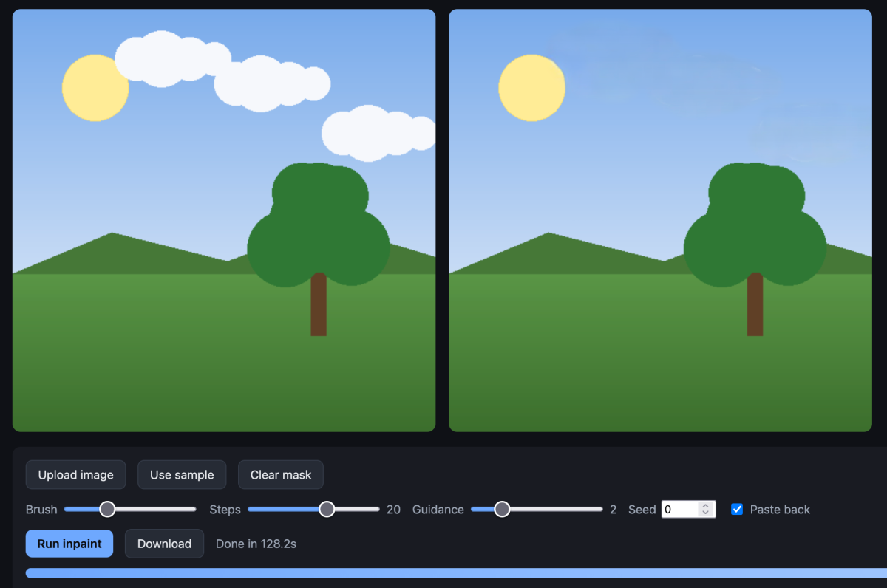Viewport: 887px width, 588px height.
Task: Click the sun in the result image
Action: click(532, 88)
